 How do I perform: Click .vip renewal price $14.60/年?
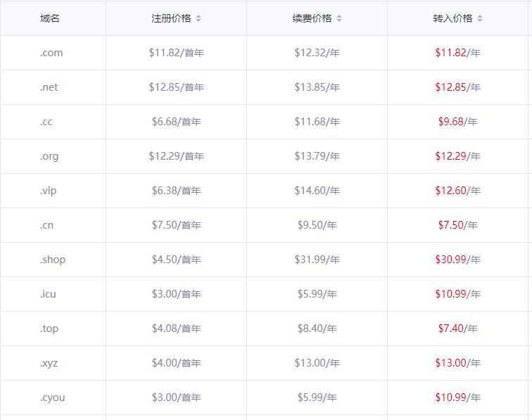tap(317, 191)
